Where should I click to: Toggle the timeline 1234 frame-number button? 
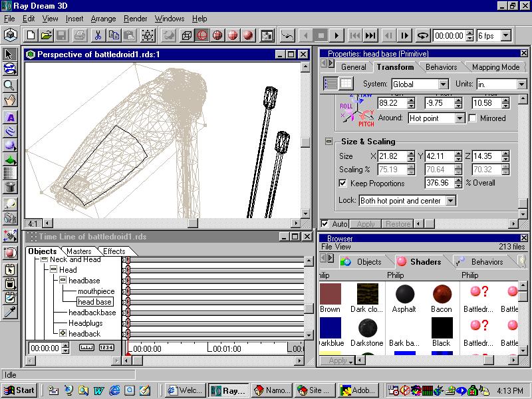click(x=106, y=347)
